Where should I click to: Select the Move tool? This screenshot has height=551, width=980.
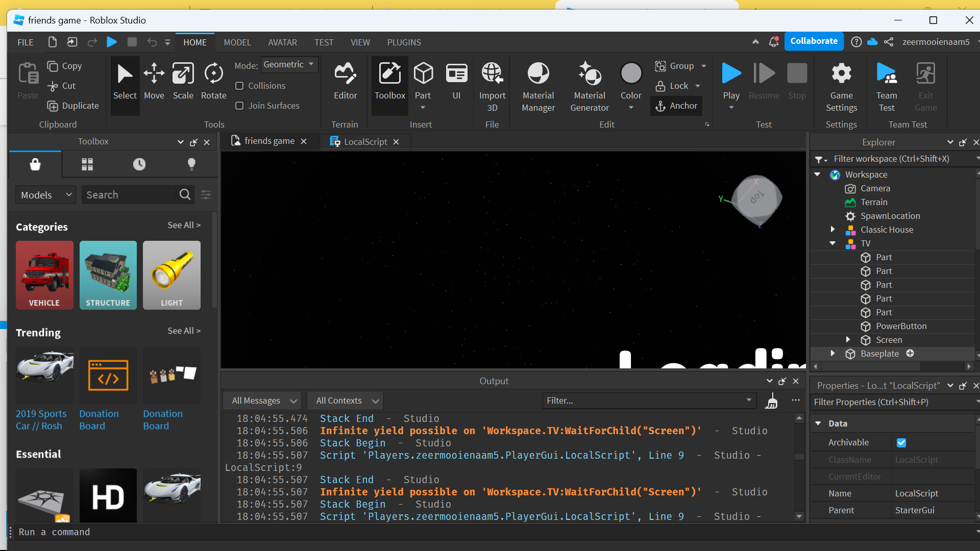(154, 82)
